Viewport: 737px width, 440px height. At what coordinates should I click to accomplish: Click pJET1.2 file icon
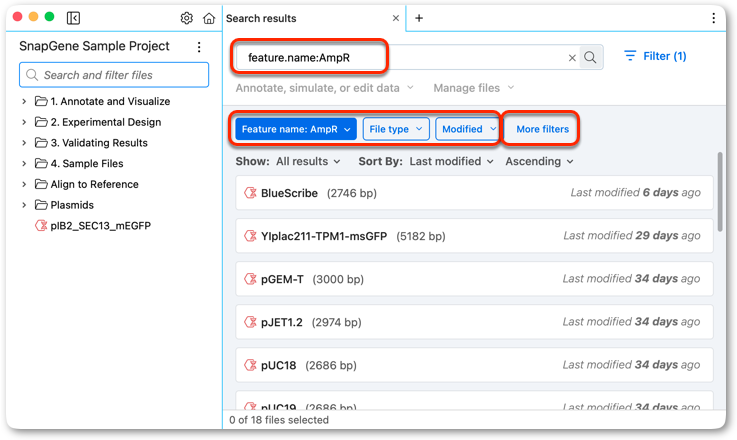250,322
